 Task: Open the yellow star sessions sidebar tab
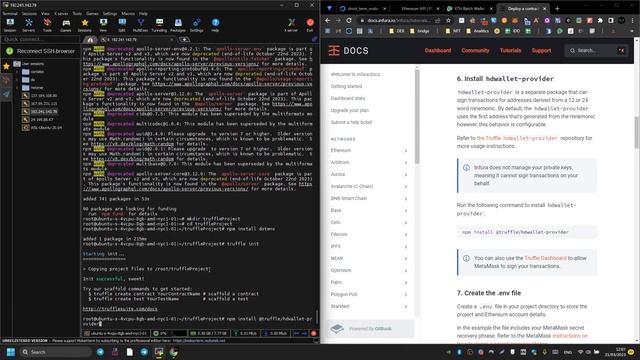(6, 66)
